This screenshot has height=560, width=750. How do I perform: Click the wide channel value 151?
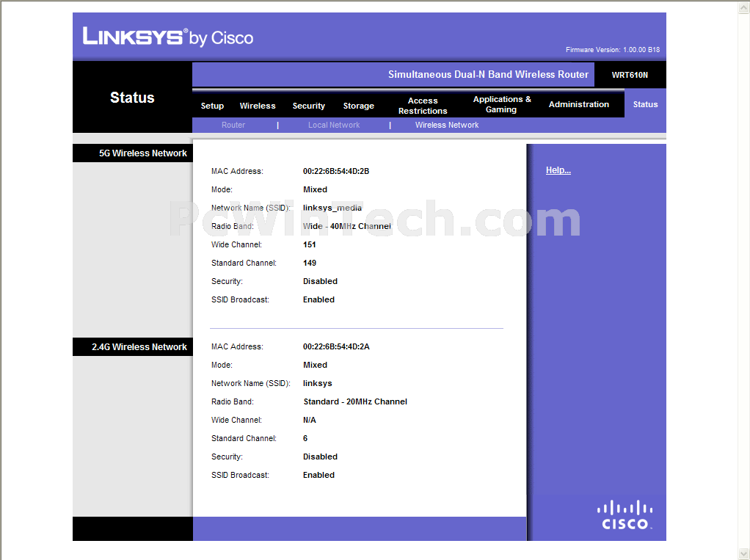click(309, 244)
